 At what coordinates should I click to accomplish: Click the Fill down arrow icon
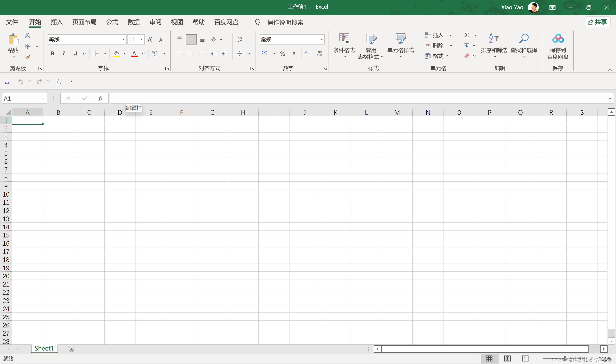pos(467,45)
